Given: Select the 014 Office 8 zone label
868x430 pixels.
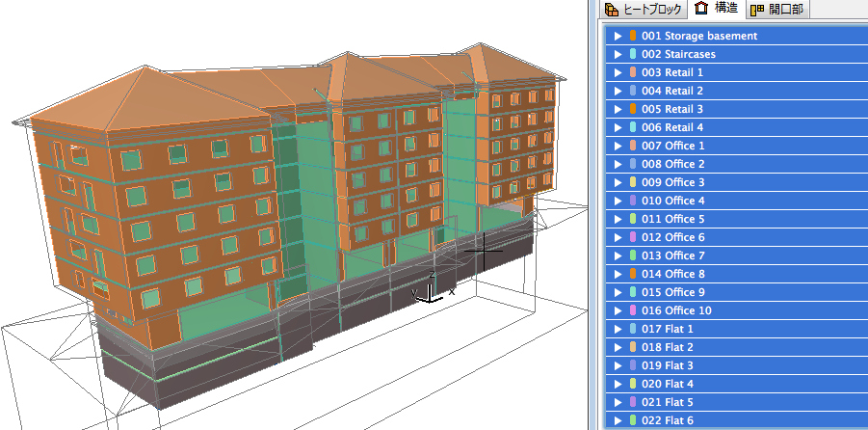Looking at the screenshot, I should point(672,274).
